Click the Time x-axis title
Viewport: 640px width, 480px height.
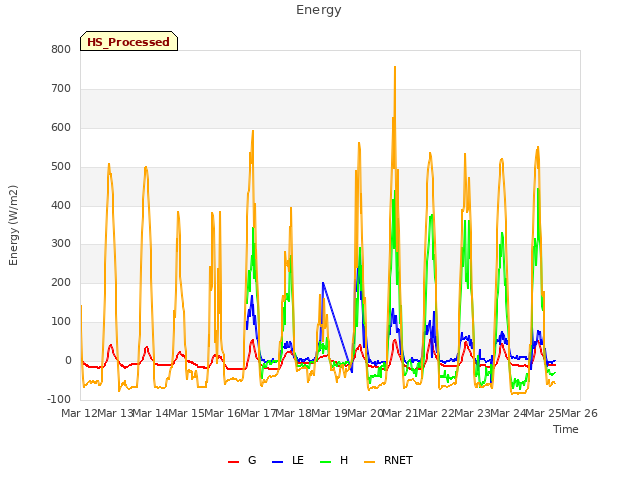pos(566,429)
